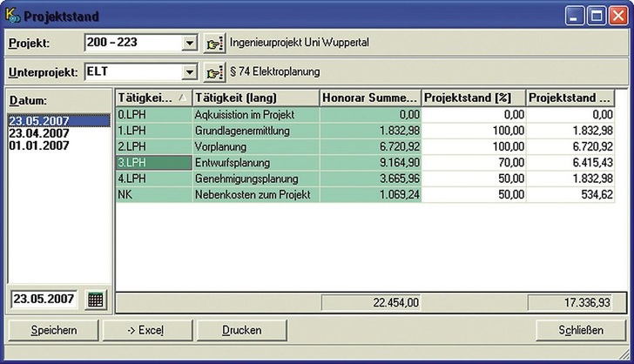This screenshot has width=634, height=364.
Task: Click the Tätigkeit (lang) column header
Action: (x=255, y=98)
